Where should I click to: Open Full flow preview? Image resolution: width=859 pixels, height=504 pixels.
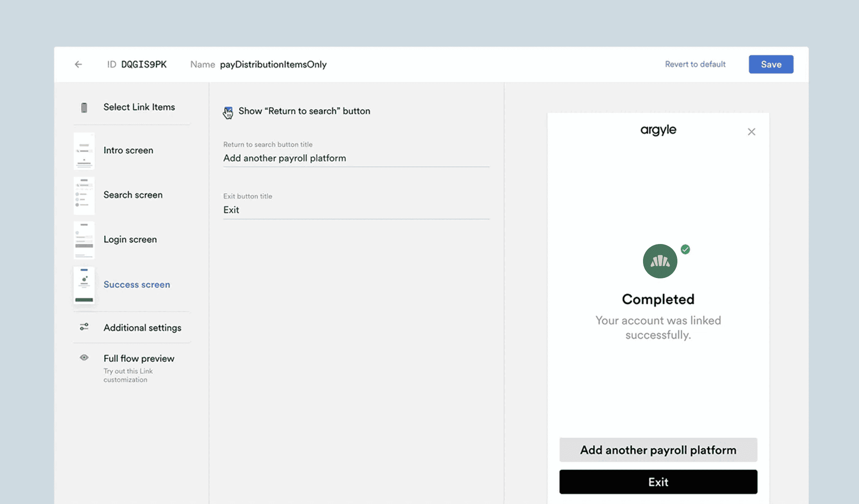[x=139, y=358]
